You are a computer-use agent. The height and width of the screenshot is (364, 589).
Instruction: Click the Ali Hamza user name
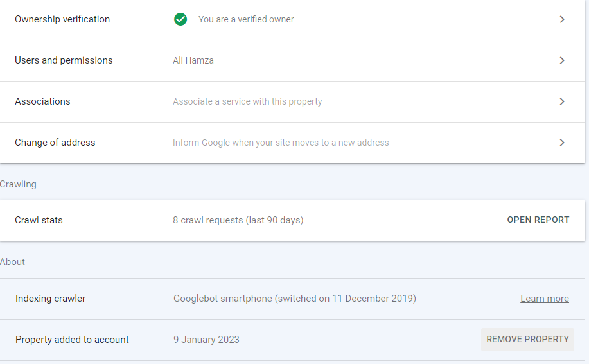pos(193,60)
